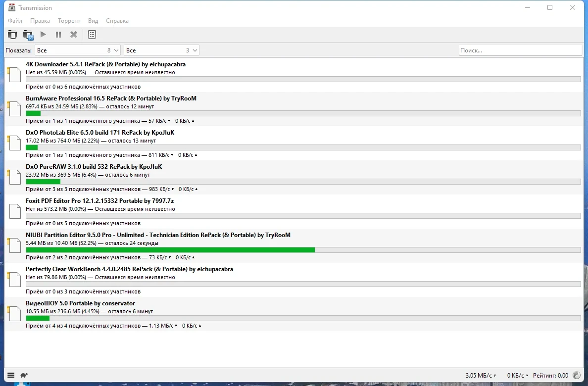Click file icon of 4K Downloader torrent
The image size is (588, 386).
(x=14, y=75)
